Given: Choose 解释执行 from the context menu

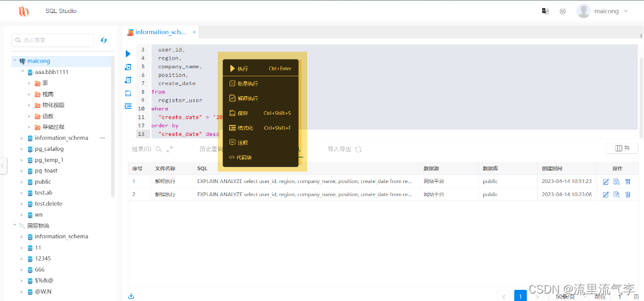Looking at the screenshot, I should pyautogui.click(x=261, y=99).
